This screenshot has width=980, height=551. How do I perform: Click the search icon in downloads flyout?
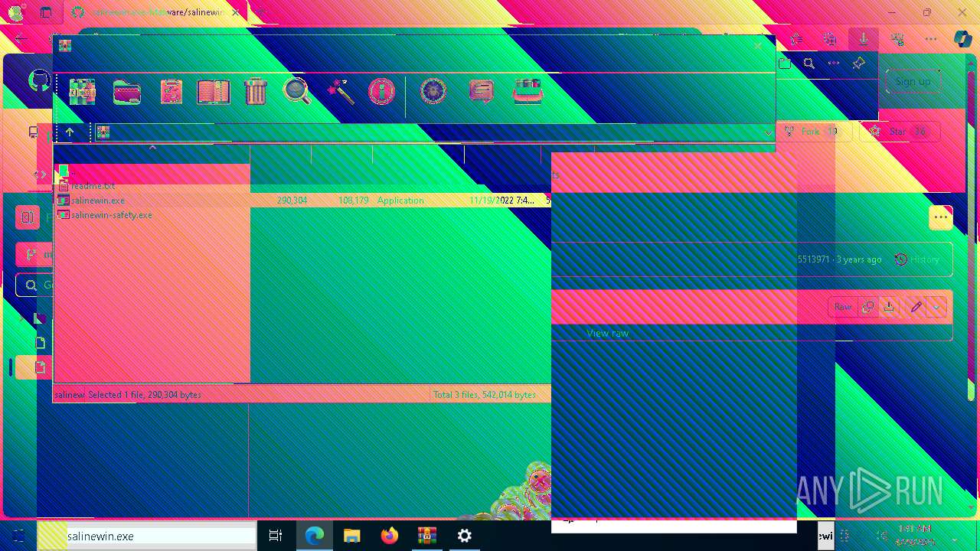click(809, 64)
